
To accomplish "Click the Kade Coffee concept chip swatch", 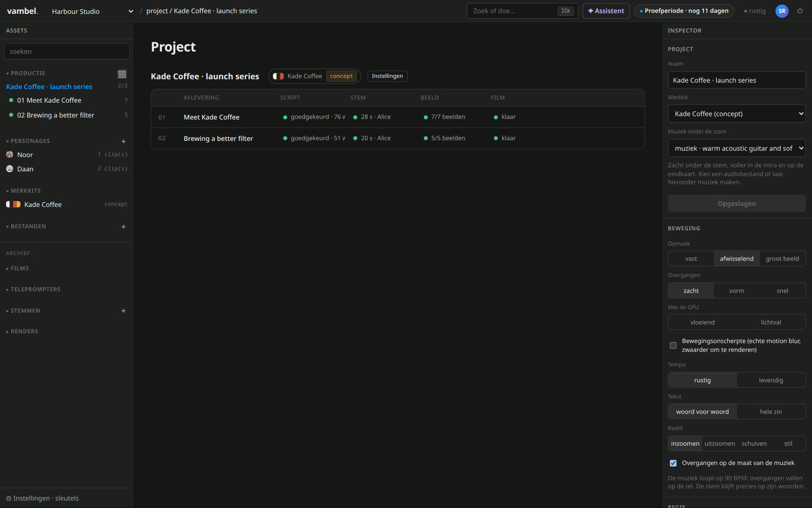I will point(278,76).
